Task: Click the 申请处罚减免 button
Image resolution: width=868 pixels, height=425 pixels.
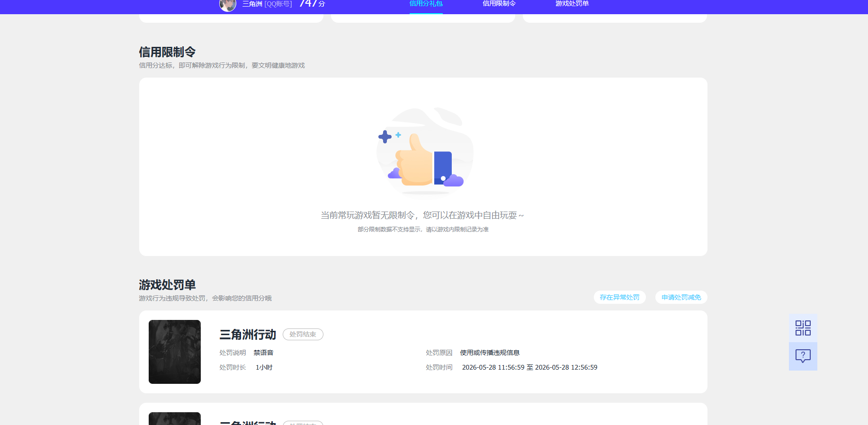Action: coord(681,297)
